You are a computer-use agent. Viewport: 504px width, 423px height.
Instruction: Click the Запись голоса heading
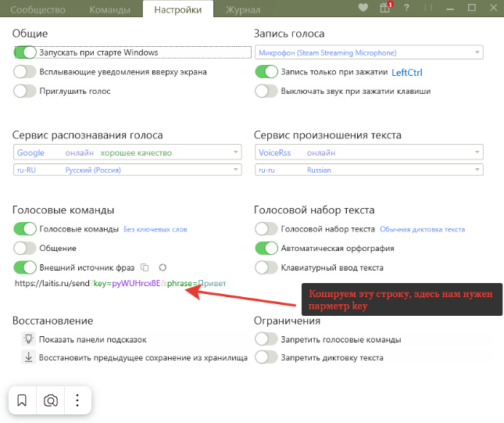click(x=289, y=34)
